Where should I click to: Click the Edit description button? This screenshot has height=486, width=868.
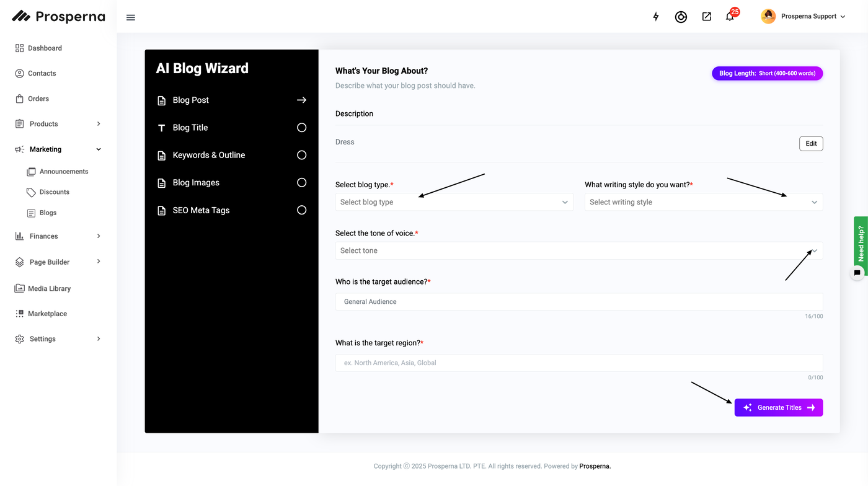(x=810, y=143)
